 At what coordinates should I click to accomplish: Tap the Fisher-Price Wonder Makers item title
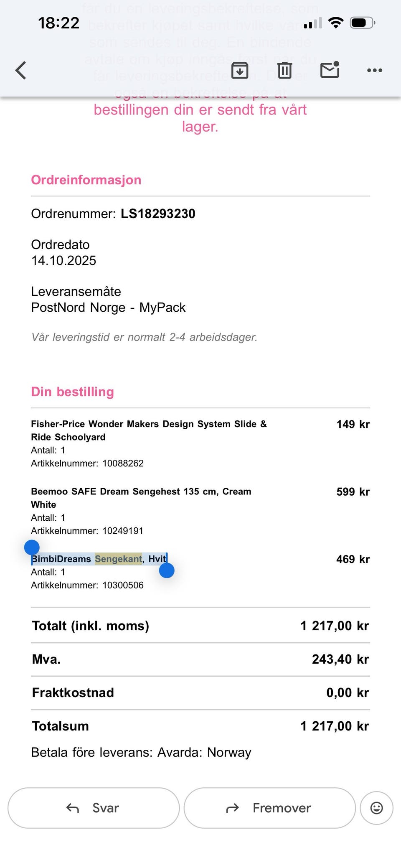pyautogui.click(x=149, y=430)
